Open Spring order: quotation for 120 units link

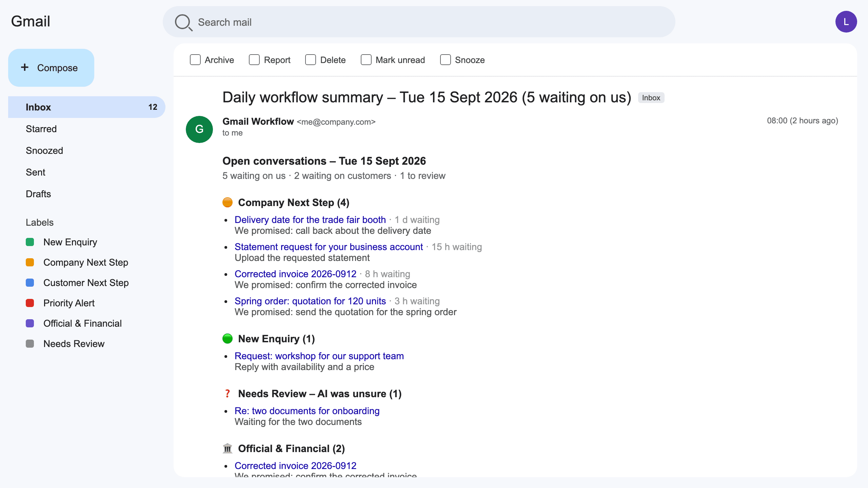[x=310, y=301]
